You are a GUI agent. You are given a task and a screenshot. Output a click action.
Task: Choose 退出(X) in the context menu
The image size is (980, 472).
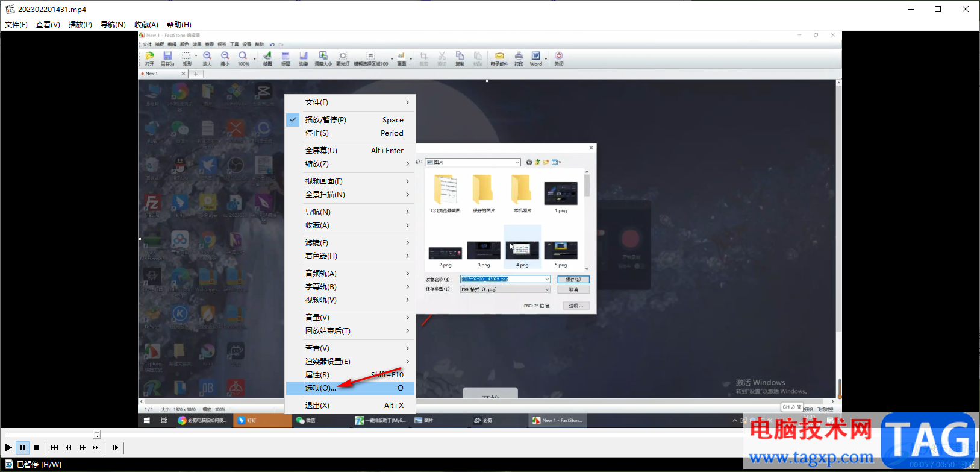[351, 406]
